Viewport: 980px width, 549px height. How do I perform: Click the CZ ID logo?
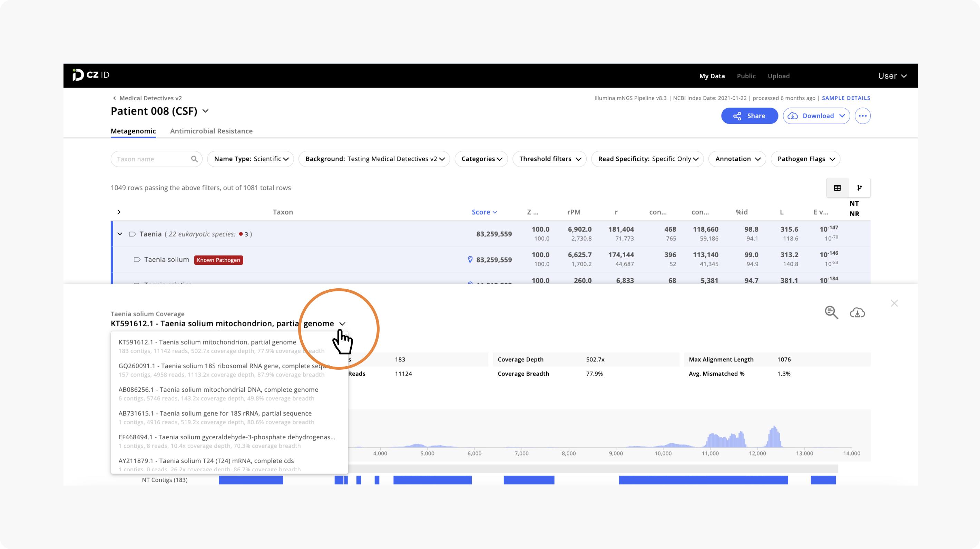click(x=91, y=75)
